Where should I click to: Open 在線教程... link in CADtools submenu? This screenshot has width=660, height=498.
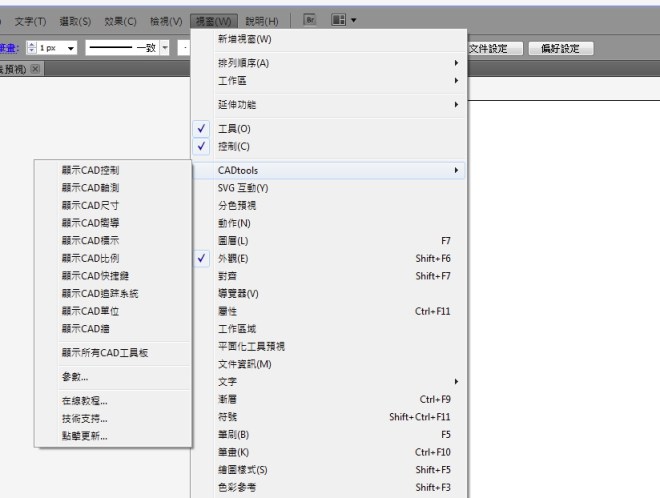[x=84, y=401]
